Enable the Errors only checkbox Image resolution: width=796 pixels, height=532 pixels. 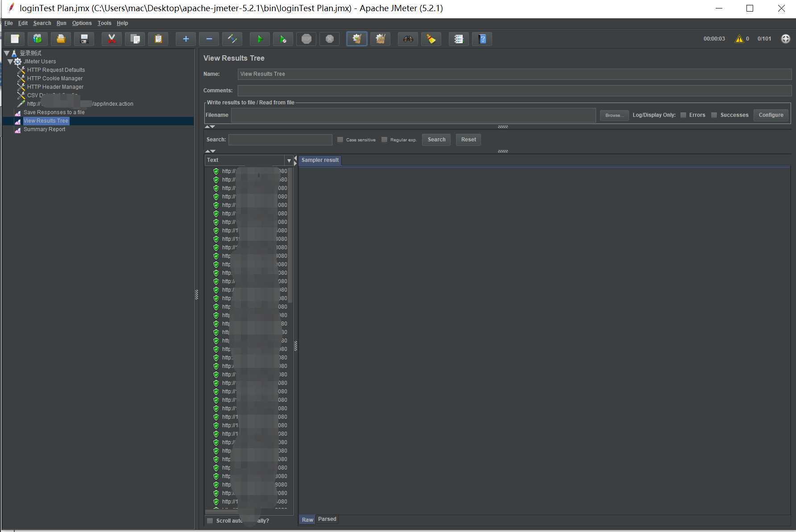point(683,115)
